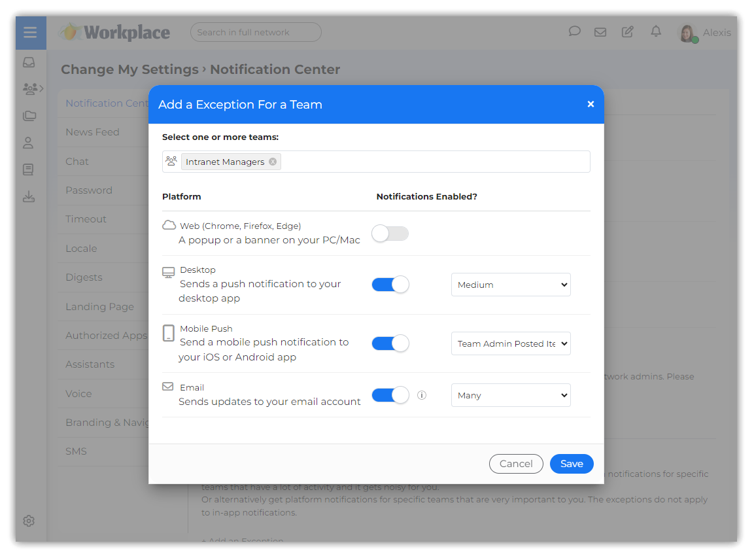Disable Desktop notifications toggle
The height and width of the screenshot is (560, 754).
(390, 285)
